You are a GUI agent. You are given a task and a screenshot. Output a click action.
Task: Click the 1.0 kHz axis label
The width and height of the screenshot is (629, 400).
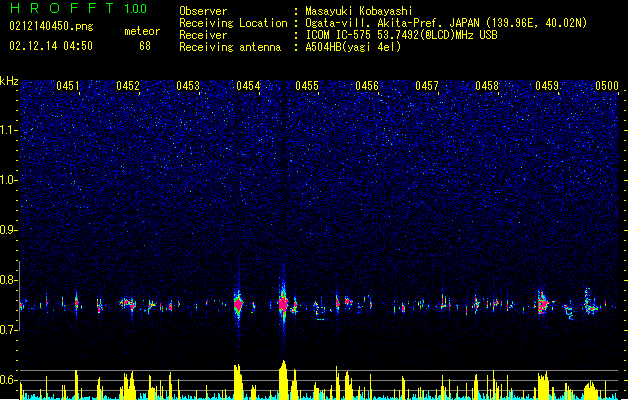[8, 180]
